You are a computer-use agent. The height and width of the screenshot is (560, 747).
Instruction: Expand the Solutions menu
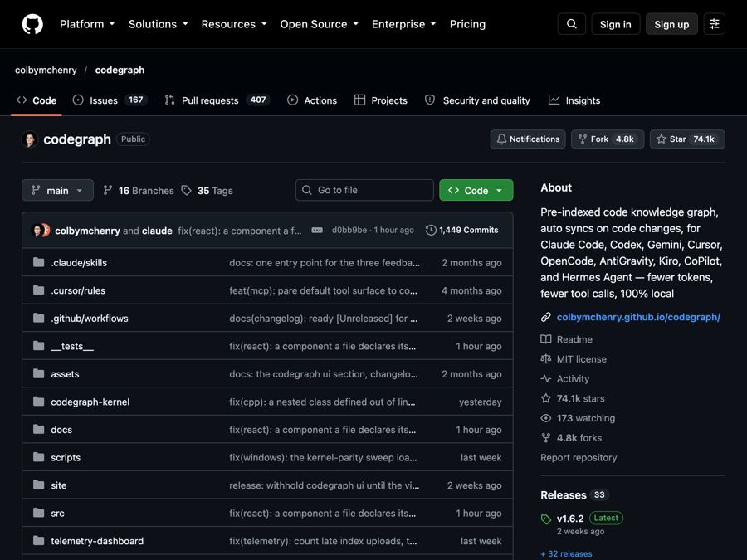pyautogui.click(x=159, y=24)
